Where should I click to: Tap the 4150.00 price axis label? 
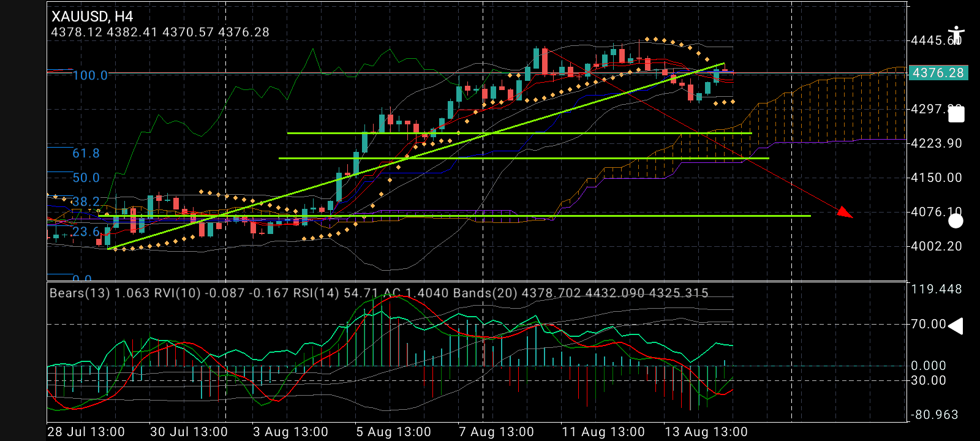coord(937,178)
